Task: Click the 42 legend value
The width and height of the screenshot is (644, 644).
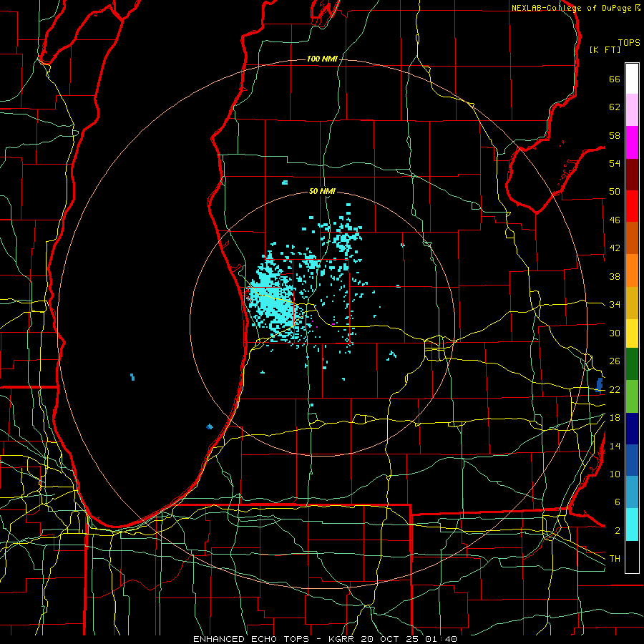Action: [x=615, y=248]
